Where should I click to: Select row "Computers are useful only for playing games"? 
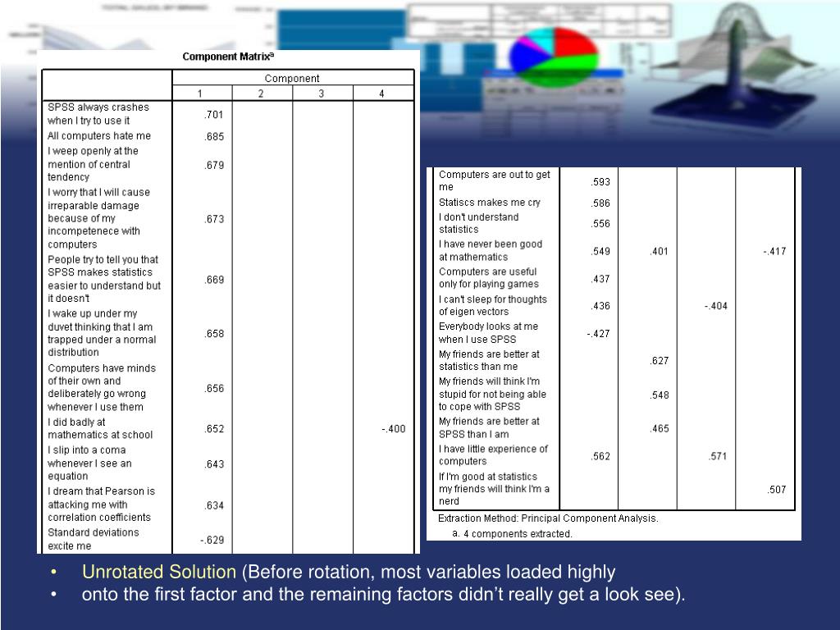coord(489,277)
